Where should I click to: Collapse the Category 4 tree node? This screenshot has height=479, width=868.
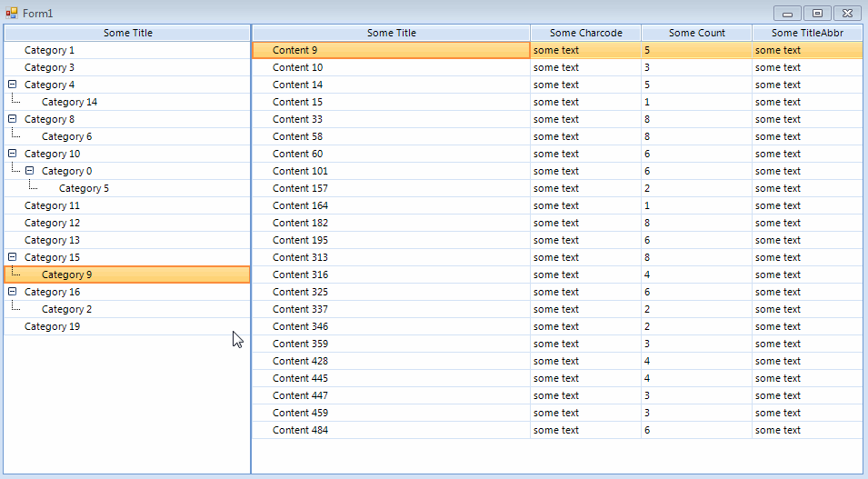pos(12,85)
